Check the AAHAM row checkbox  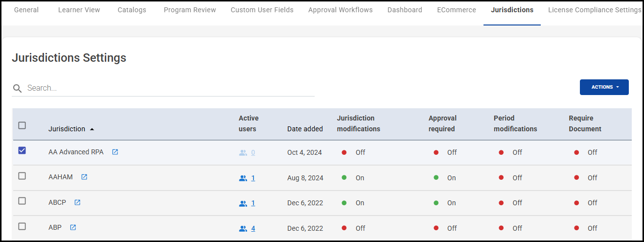[x=22, y=176]
